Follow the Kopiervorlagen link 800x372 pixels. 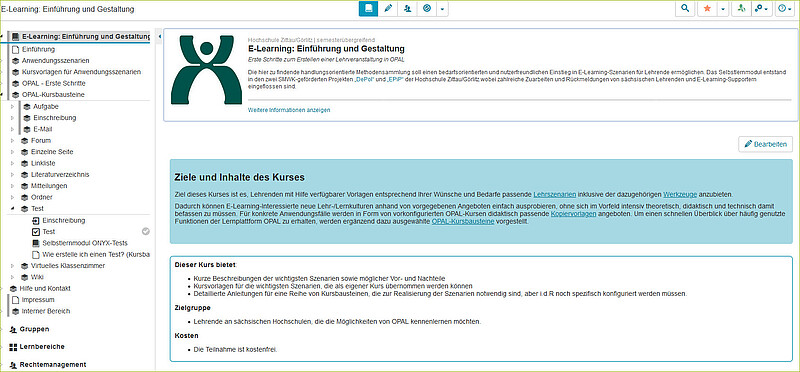click(x=573, y=214)
